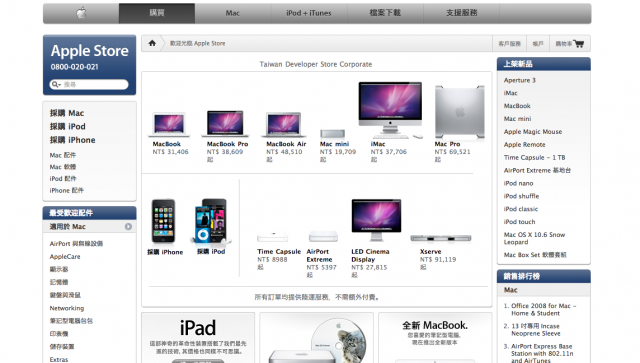
Task: Click the Apple logo in navigation bar
Action: 81,13
